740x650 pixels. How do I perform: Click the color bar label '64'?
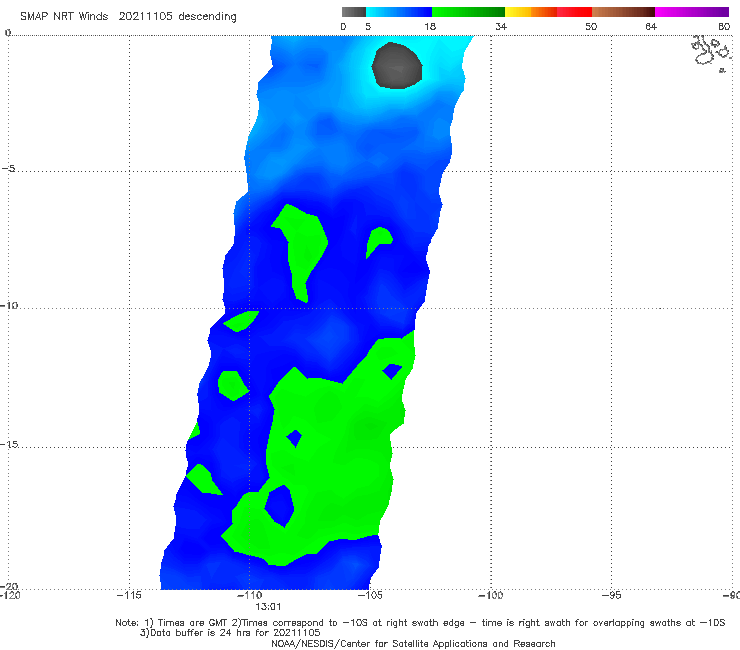(651, 26)
